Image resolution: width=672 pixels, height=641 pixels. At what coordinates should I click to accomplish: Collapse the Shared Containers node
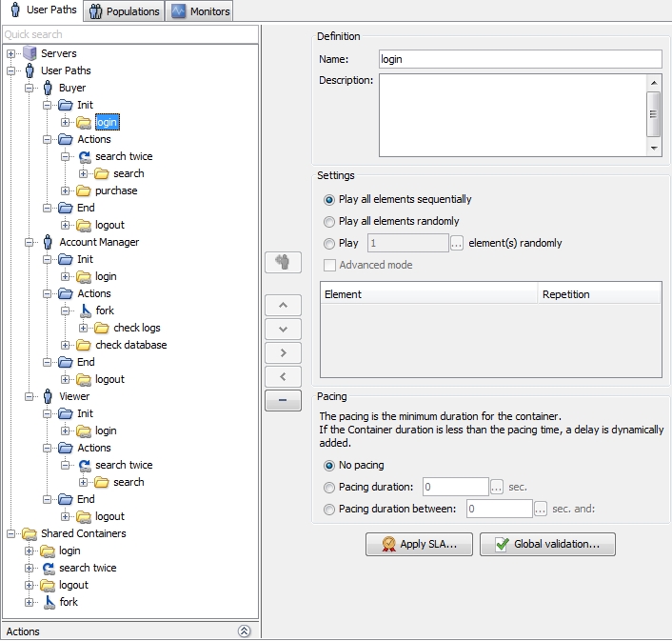coord(10,533)
